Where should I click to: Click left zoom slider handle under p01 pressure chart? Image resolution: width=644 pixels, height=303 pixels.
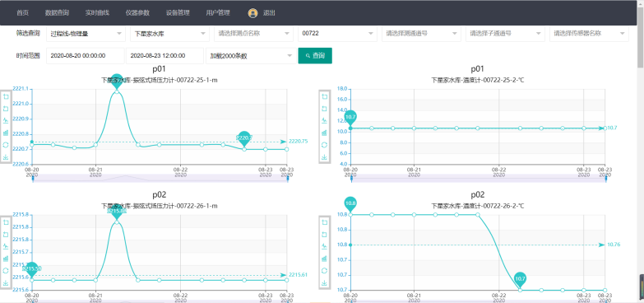(x=32, y=179)
